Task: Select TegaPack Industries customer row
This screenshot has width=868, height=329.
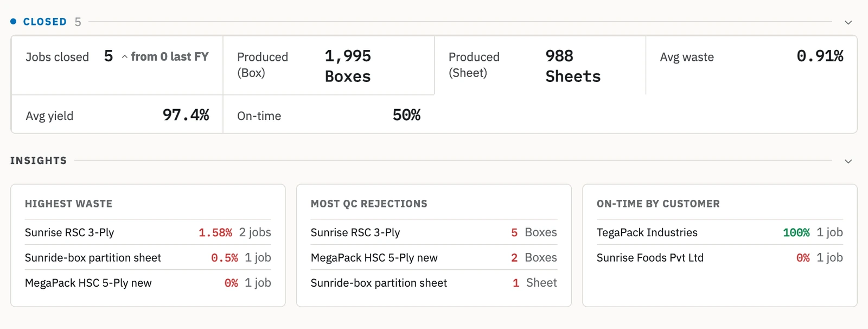Action: tap(720, 232)
